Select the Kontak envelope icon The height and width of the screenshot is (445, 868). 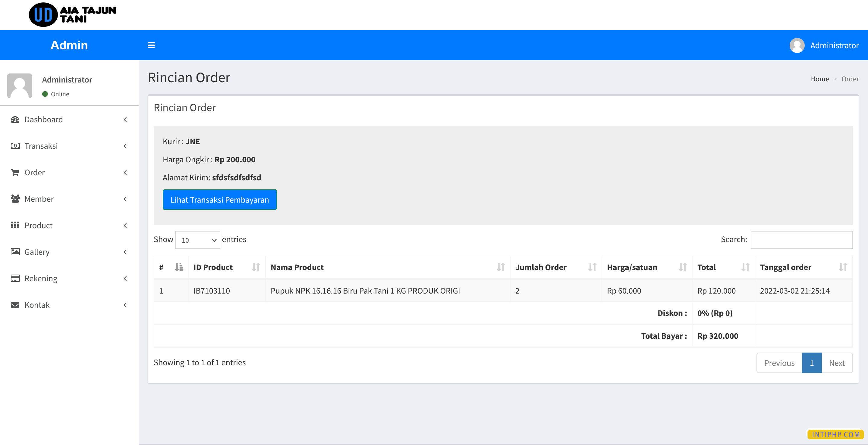[x=15, y=305]
